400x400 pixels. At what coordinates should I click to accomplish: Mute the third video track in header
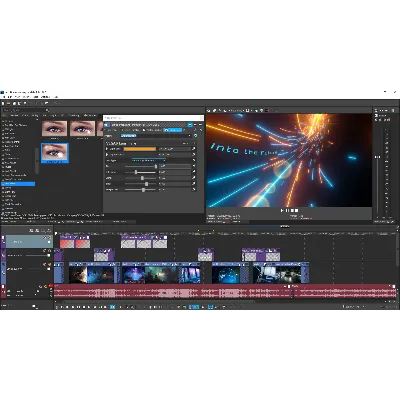(44, 264)
